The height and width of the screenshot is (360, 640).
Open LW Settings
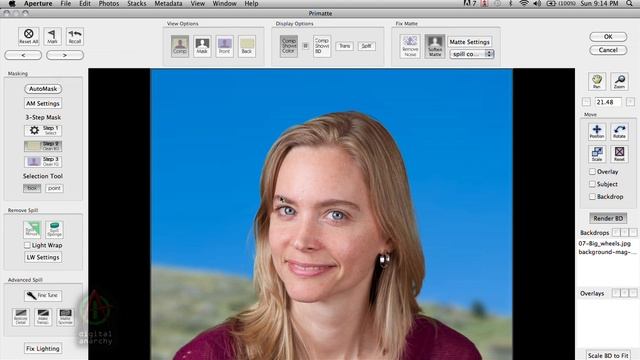[43, 258]
